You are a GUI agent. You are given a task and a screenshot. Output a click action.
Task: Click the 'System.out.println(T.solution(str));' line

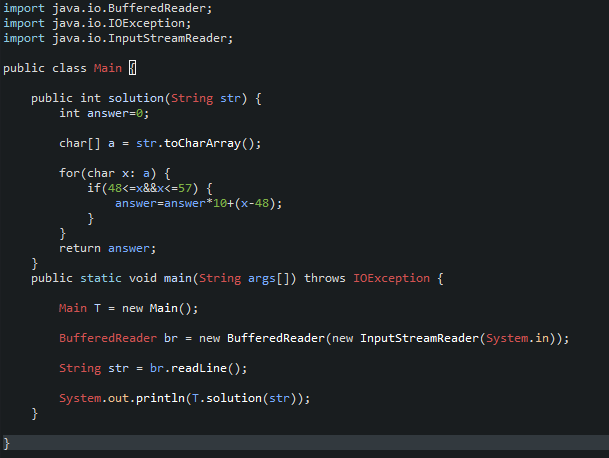click(184, 399)
